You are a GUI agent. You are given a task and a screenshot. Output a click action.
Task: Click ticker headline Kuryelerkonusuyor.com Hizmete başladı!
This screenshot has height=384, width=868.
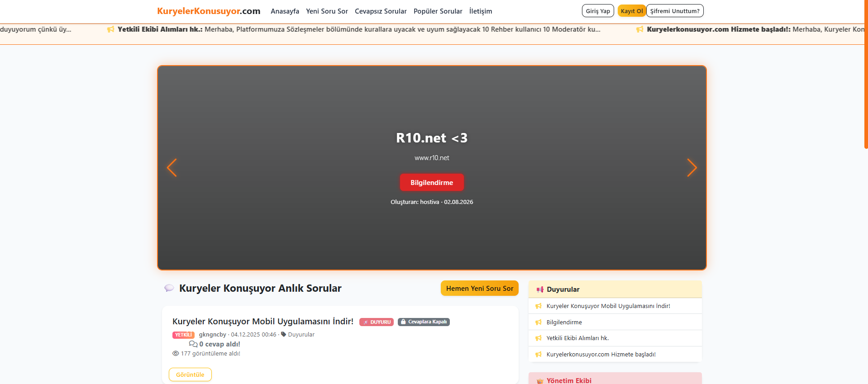(719, 29)
